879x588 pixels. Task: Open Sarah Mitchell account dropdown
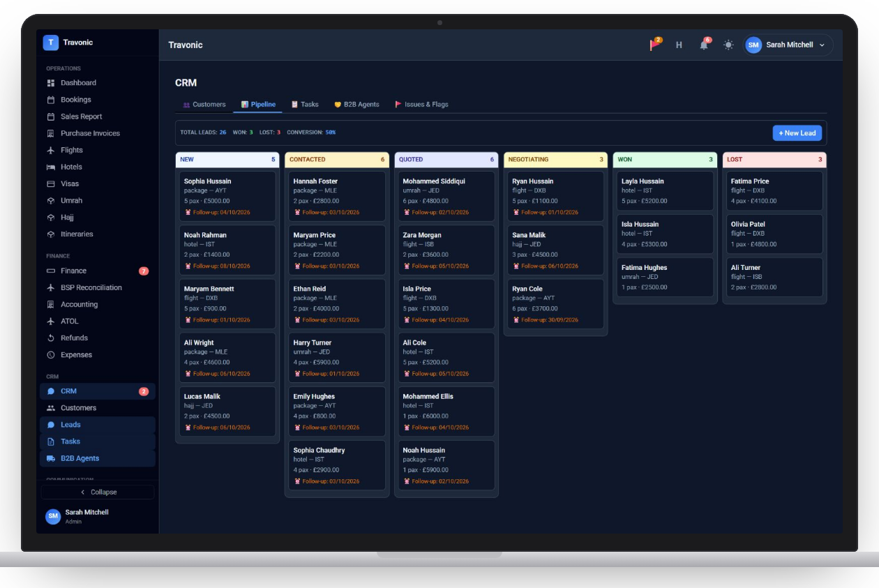(x=788, y=45)
